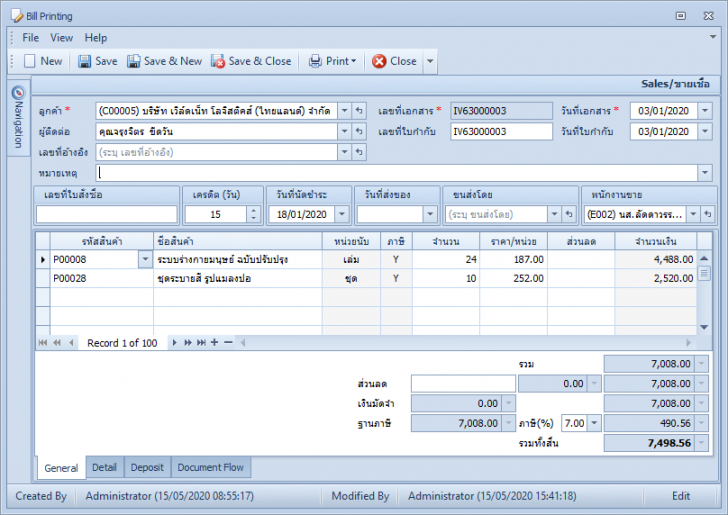728x515 pixels.
Task: Click Save & New in the toolbar
Action: pos(163,61)
